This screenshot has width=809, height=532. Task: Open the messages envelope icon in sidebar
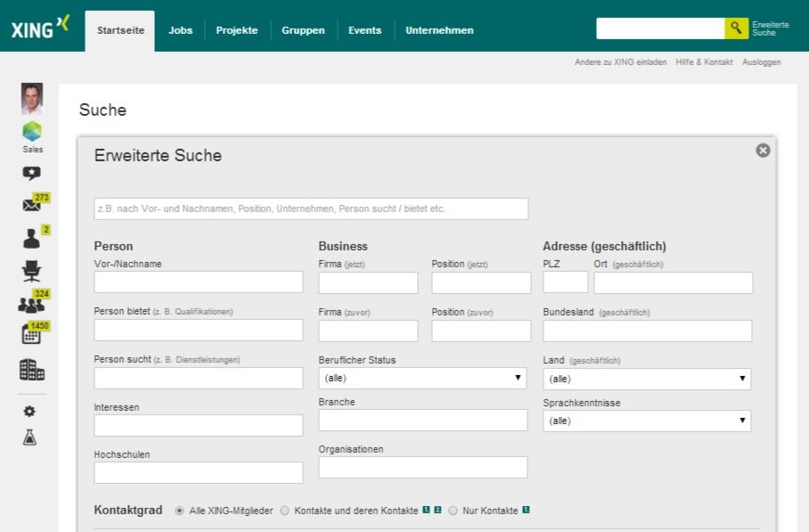(31, 205)
